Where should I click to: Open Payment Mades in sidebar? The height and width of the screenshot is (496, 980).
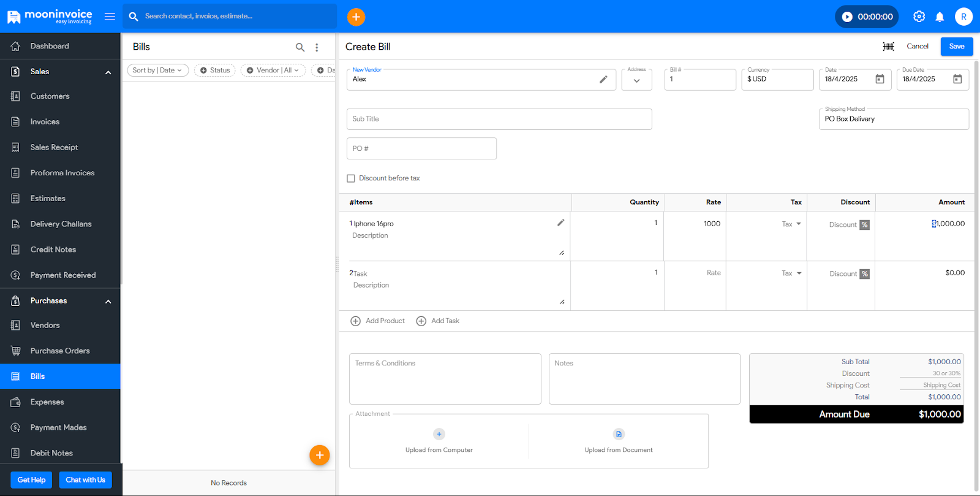60,427
